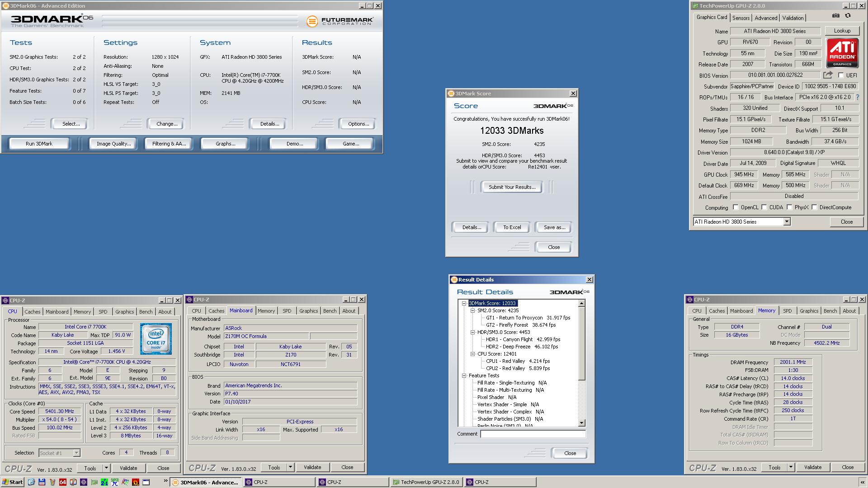Image resolution: width=868 pixels, height=488 pixels.
Task: Launch the blue floppy disk quick launch icon
Action: [x=42, y=482]
